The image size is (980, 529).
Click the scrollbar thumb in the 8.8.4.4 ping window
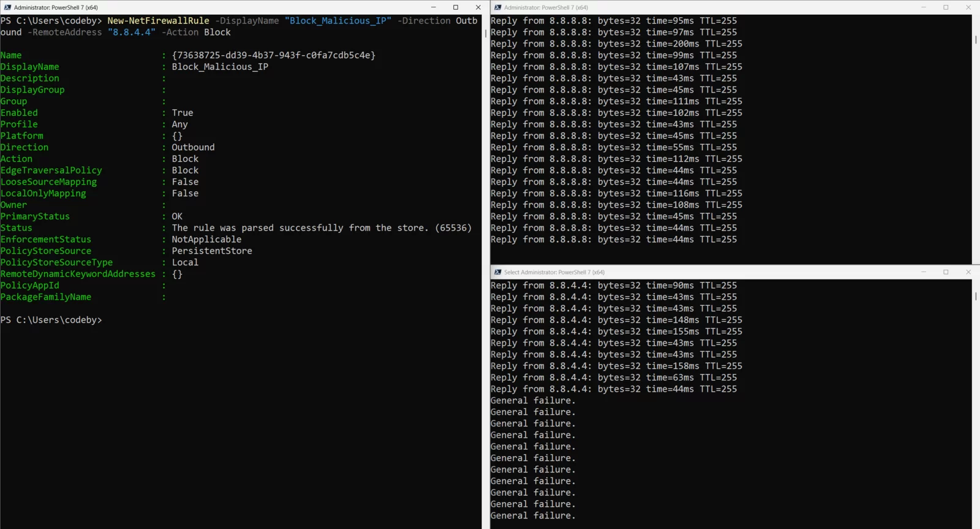[x=976, y=296]
